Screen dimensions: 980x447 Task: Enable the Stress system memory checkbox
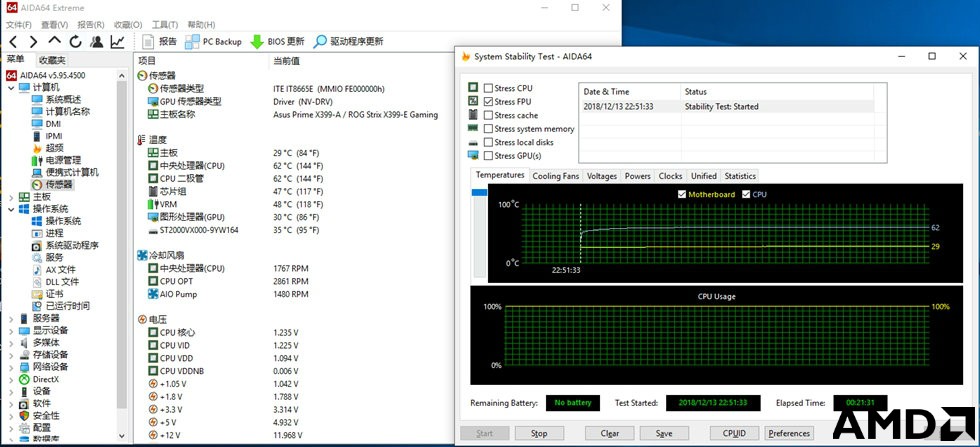click(x=488, y=129)
